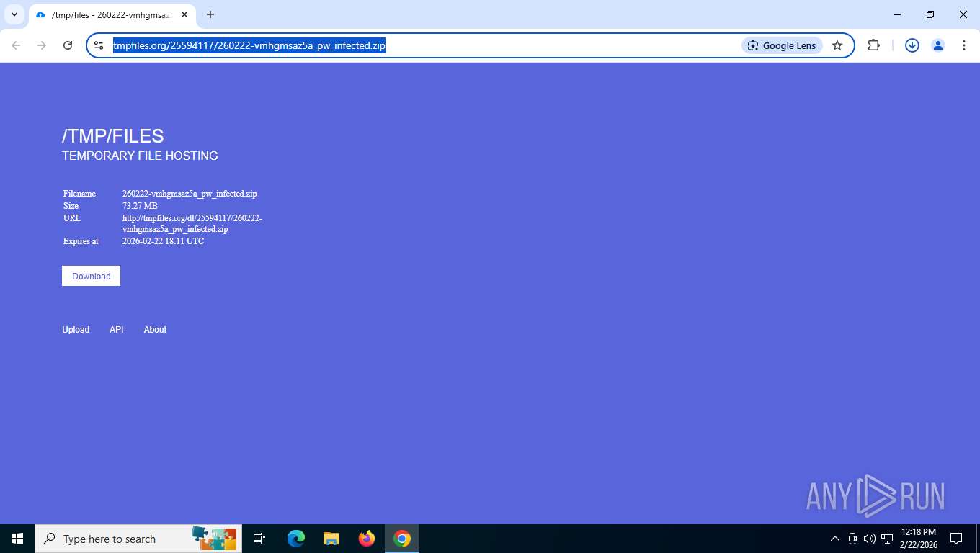Click the TEMPORARY FILE HOSTING subtitle
980x553 pixels.
pyautogui.click(x=140, y=156)
